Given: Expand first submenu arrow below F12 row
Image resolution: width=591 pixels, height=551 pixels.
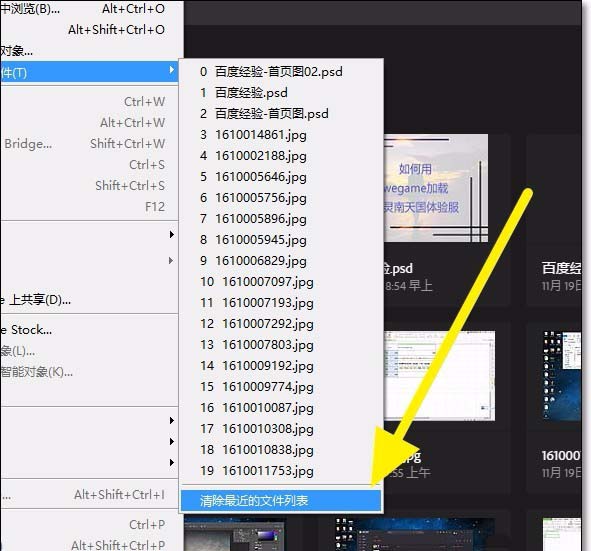Looking at the screenshot, I should point(172,234).
